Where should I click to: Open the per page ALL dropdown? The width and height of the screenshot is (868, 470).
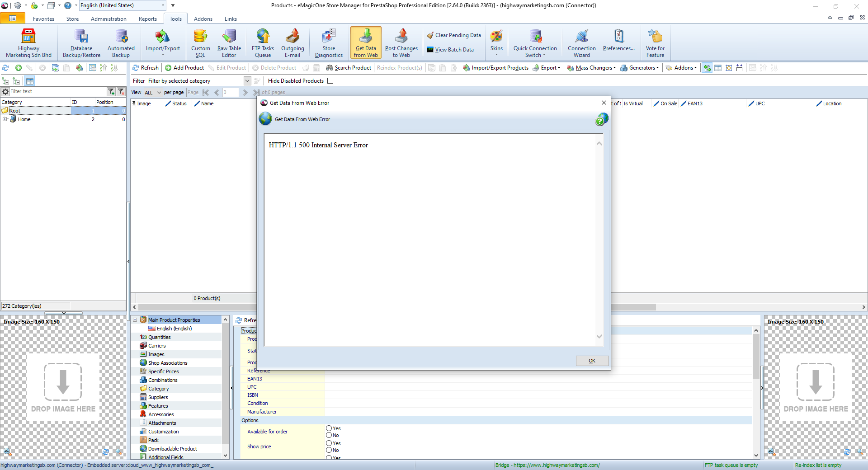click(153, 93)
